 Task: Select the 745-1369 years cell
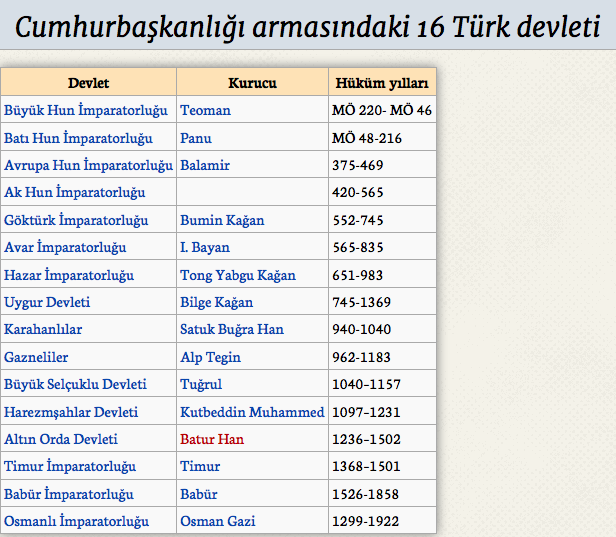click(x=382, y=302)
